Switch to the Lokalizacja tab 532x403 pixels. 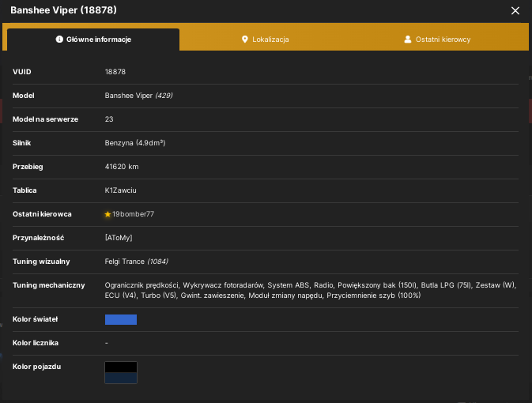pyautogui.click(x=266, y=40)
